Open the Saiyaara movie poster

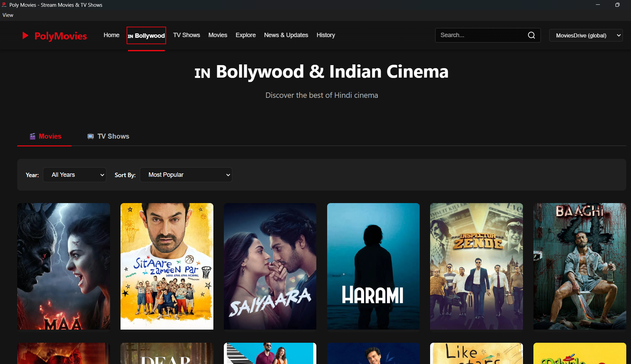point(270,266)
